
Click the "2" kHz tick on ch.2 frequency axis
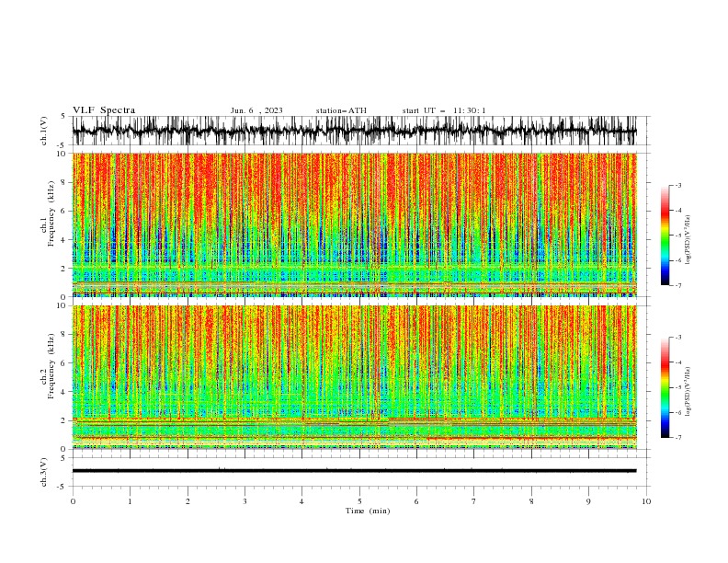click(x=65, y=420)
